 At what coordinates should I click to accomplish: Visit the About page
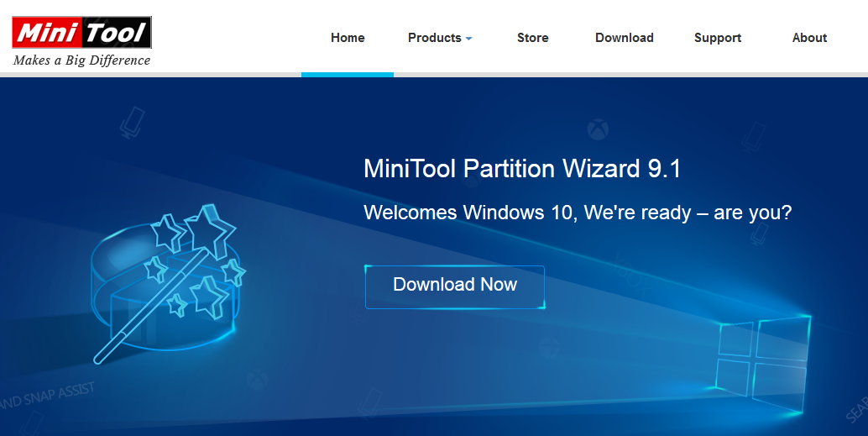point(809,38)
